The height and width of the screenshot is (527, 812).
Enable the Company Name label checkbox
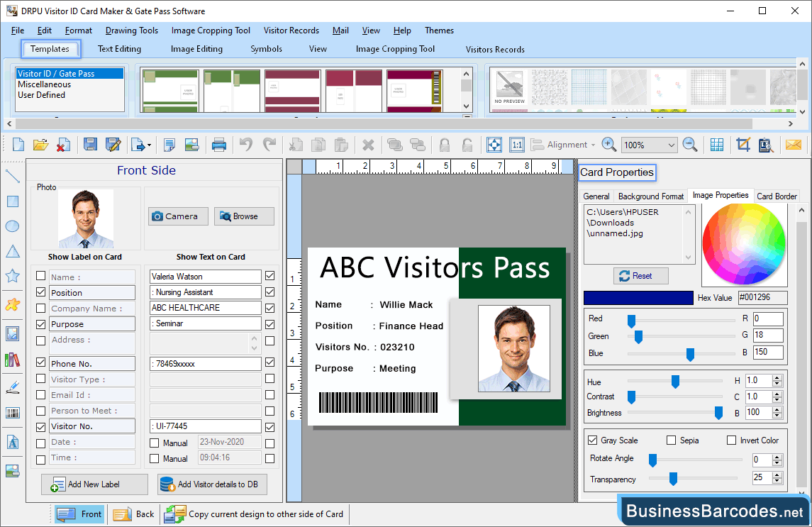pos(41,309)
